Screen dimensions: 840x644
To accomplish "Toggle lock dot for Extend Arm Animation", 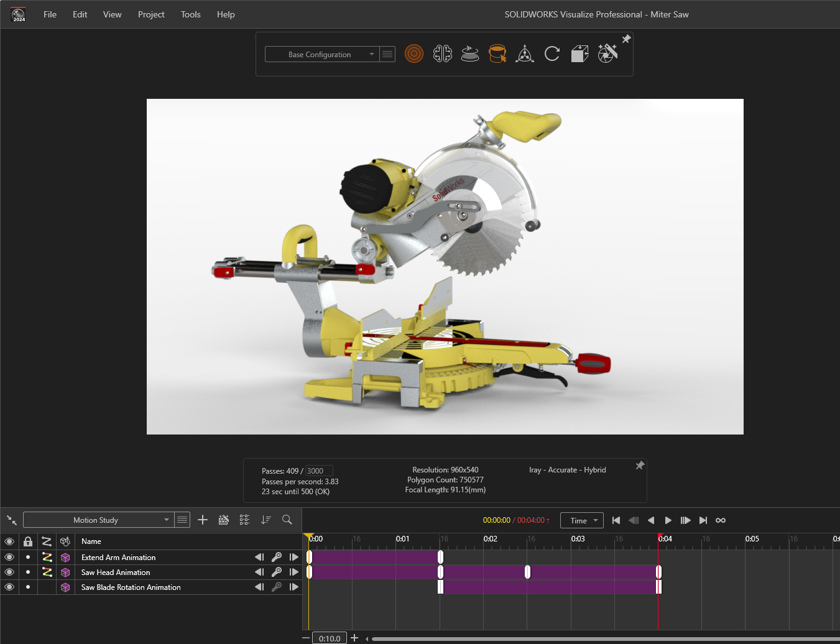I will point(28,557).
